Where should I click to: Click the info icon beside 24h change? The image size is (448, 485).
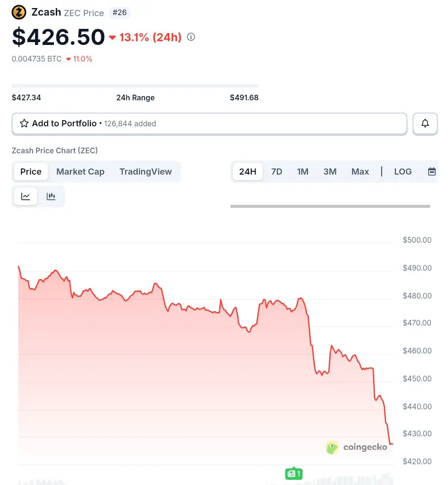click(191, 37)
